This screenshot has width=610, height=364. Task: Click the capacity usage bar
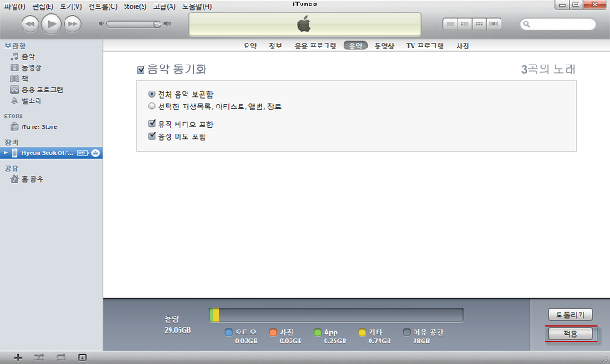tap(336, 315)
